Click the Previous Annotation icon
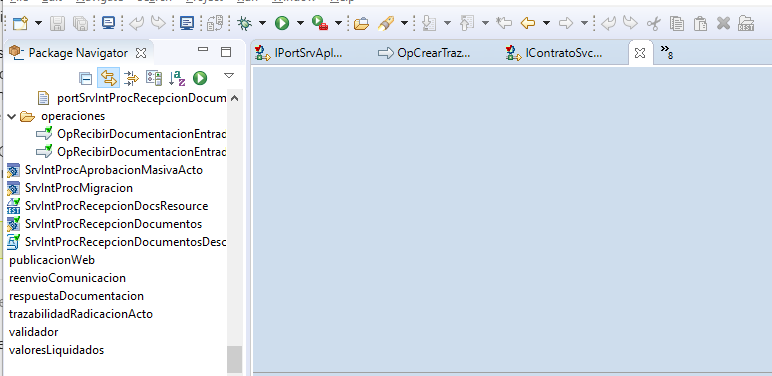The width and height of the screenshot is (772, 376). [x=467, y=23]
